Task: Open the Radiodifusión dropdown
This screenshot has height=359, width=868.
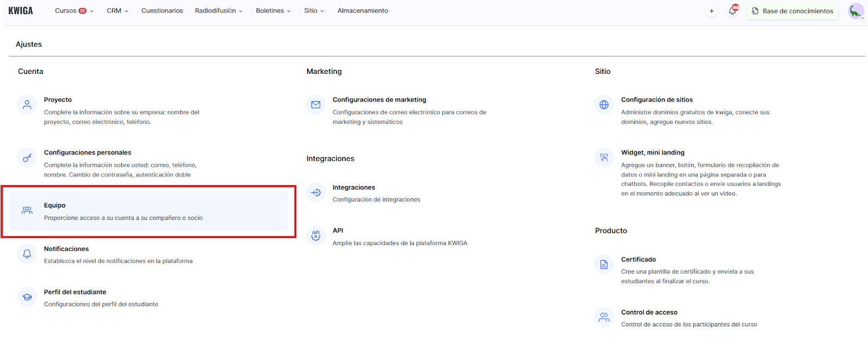Action: point(219,11)
